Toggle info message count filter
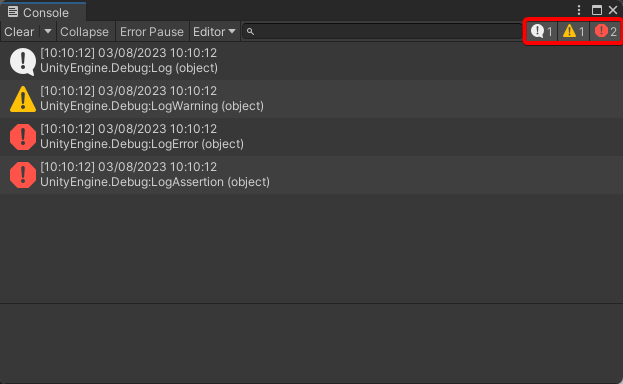The height and width of the screenshot is (384, 623). [x=541, y=31]
